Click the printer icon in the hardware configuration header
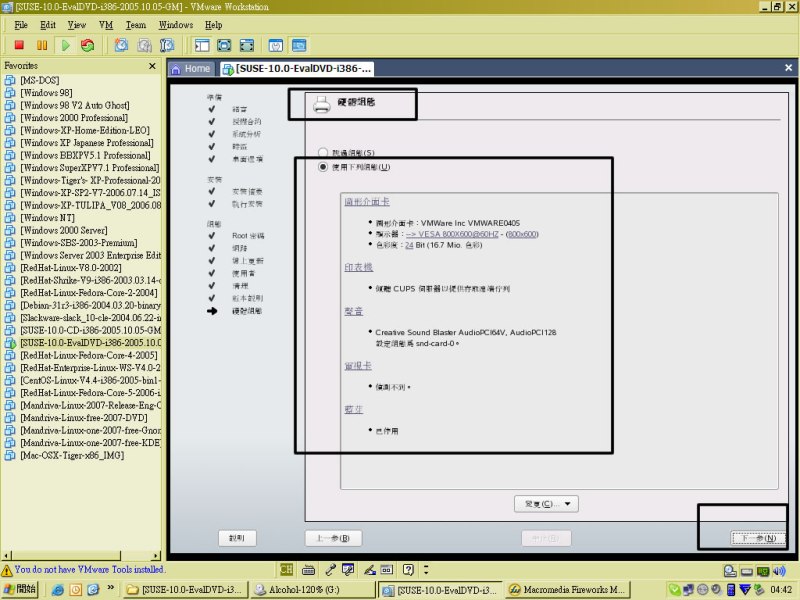The width and height of the screenshot is (800, 600). pyautogui.click(x=322, y=104)
